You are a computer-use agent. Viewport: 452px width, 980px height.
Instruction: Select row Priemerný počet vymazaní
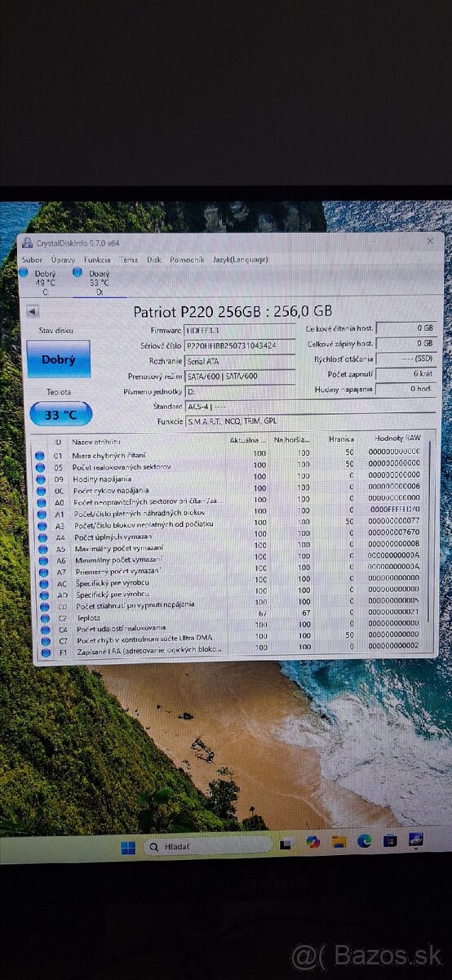tap(228, 569)
